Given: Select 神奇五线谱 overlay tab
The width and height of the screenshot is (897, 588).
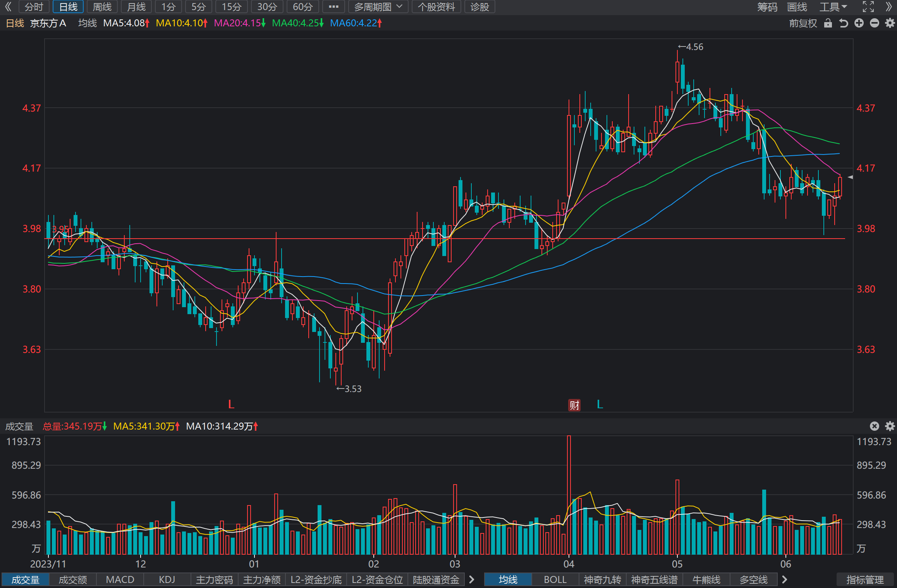Looking at the screenshot, I should click(655, 580).
